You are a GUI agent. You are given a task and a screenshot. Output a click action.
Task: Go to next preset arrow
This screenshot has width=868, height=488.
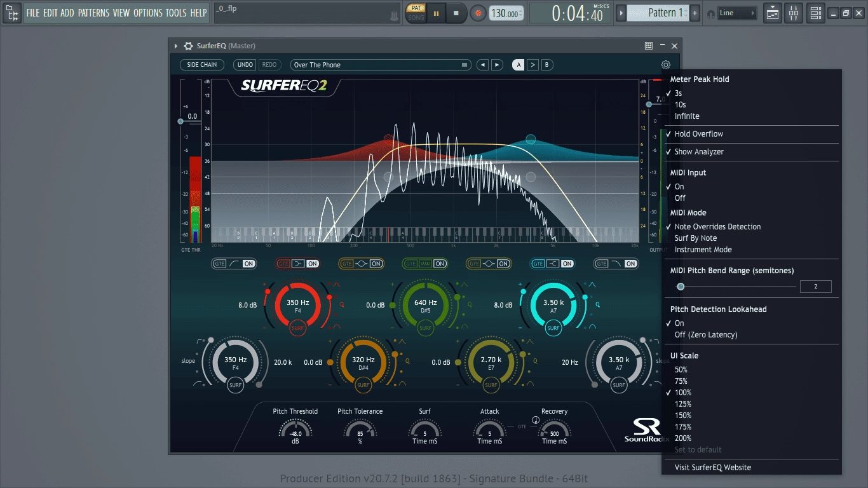(x=497, y=65)
